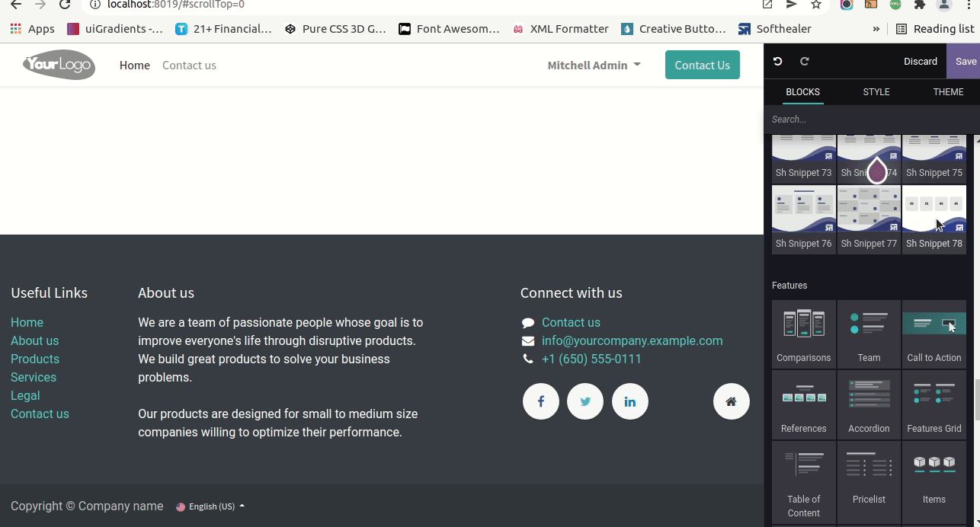This screenshot has width=980, height=527.
Task: Open footer About us link
Action: tap(34, 340)
